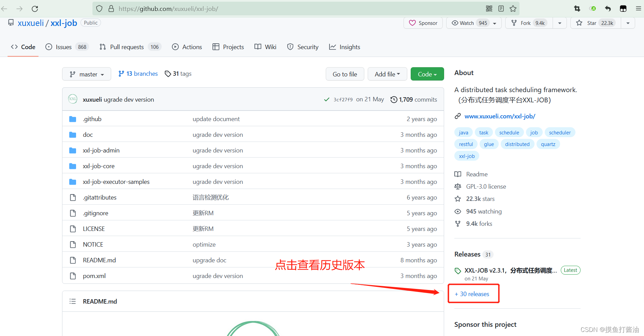Click the shield tracking protection icon
Viewport: 644px width, 336px height.
99,9
